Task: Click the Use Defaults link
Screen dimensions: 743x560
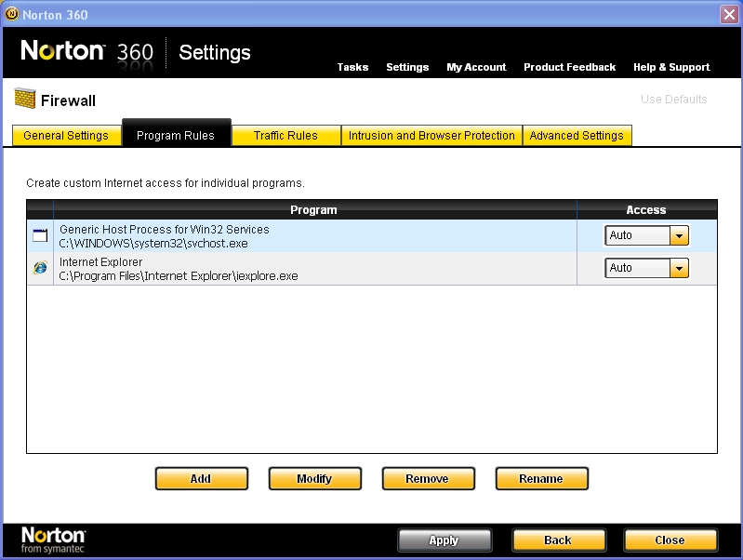Action: [x=674, y=100]
